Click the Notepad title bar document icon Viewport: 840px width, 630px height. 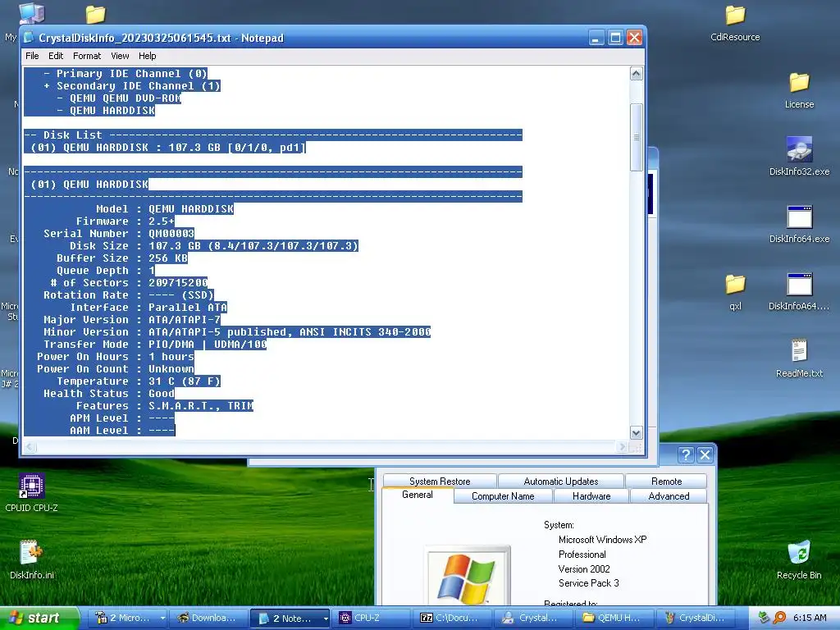coord(29,38)
